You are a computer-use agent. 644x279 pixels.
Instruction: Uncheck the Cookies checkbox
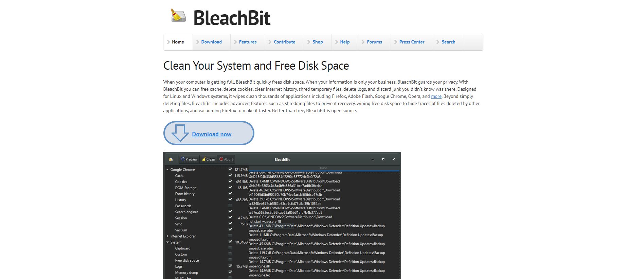click(x=230, y=181)
